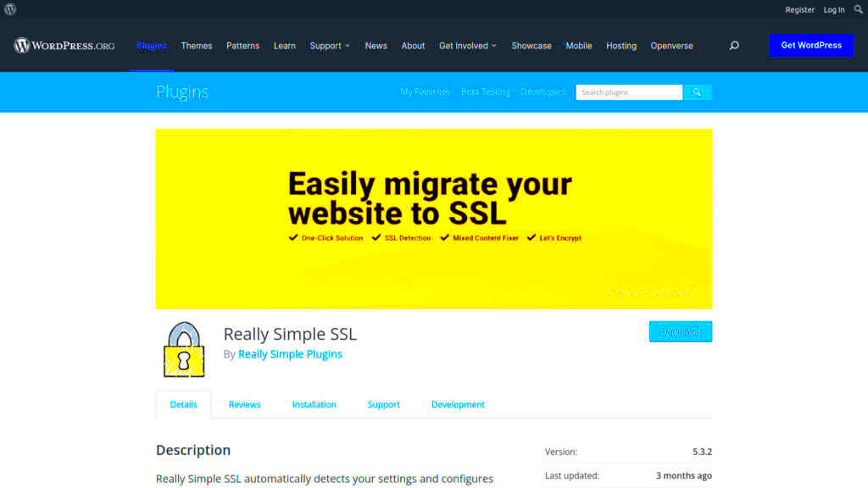Open Patterns navigation link
This screenshot has height=488, width=868.
click(242, 46)
